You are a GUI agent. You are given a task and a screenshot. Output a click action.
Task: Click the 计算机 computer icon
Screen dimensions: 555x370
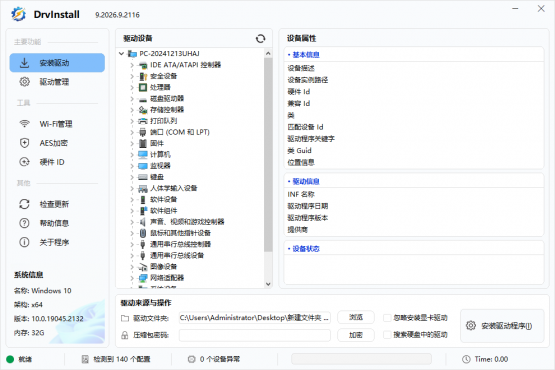[143, 155]
